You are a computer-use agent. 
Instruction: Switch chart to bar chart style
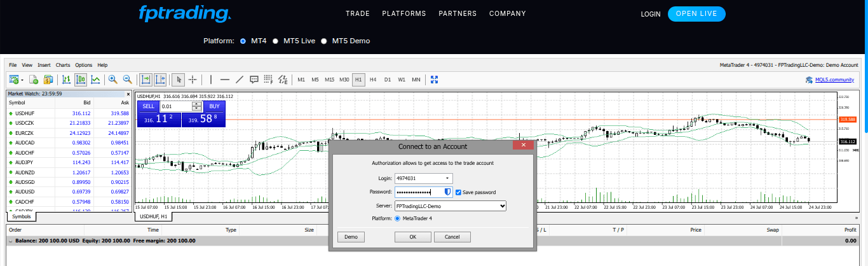[x=66, y=80]
